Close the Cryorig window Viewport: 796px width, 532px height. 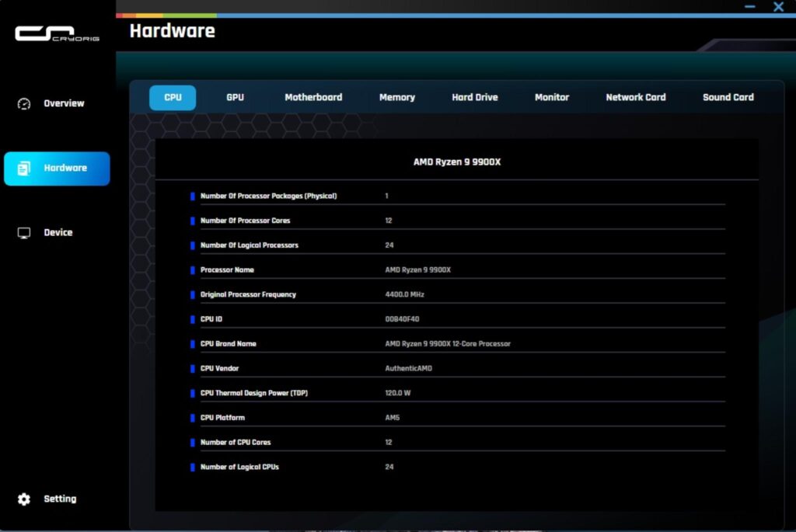(x=778, y=6)
